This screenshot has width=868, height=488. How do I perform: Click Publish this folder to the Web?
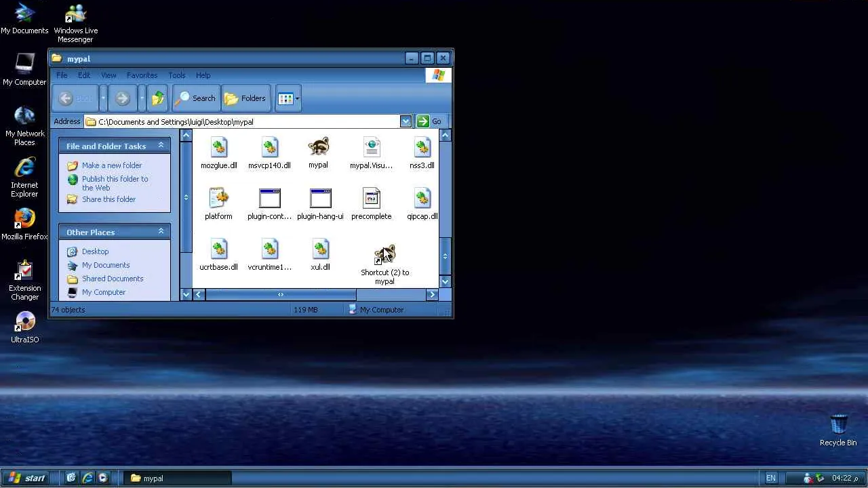[x=115, y=183]
